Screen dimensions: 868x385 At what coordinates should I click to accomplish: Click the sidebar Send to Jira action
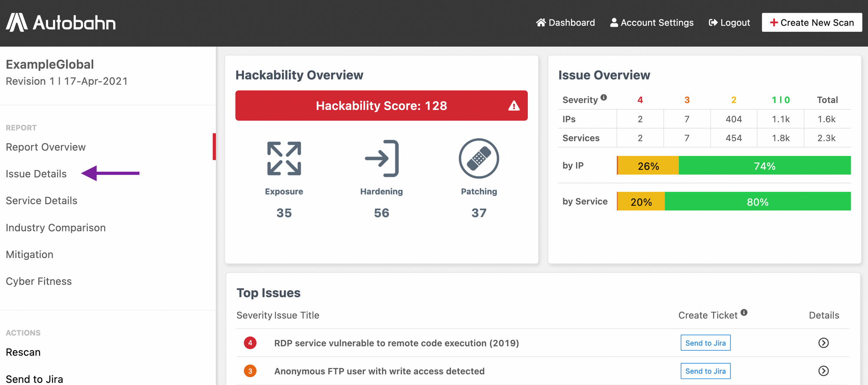coord(34,379)
